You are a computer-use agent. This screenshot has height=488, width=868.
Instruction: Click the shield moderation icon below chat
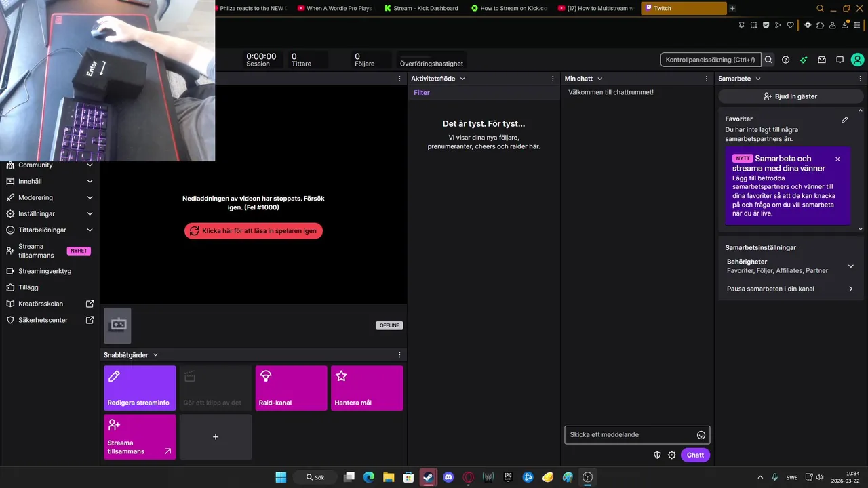(x=657, y=455)
